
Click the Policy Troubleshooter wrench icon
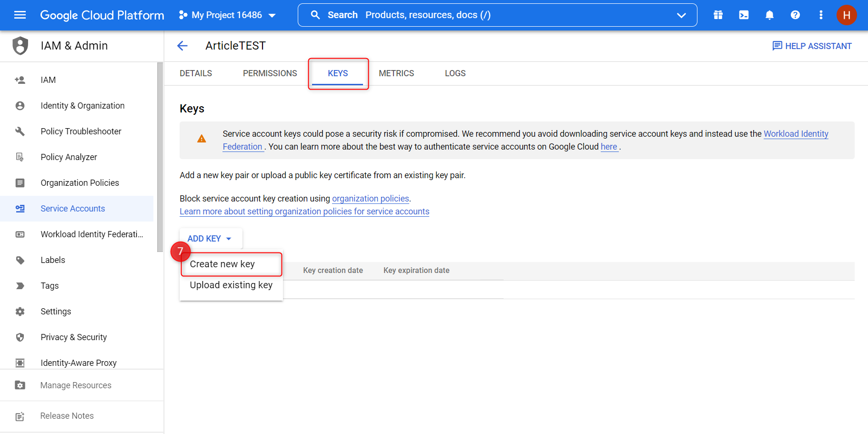pos(20,131)
